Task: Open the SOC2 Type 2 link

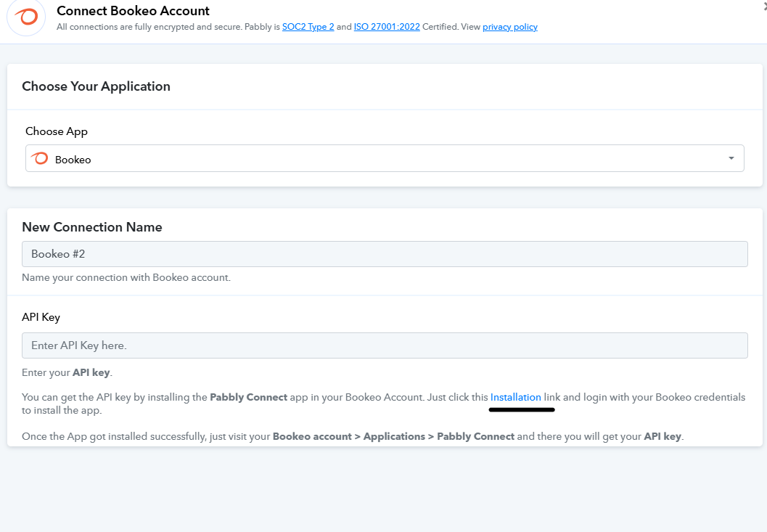Action: (308, 27)
